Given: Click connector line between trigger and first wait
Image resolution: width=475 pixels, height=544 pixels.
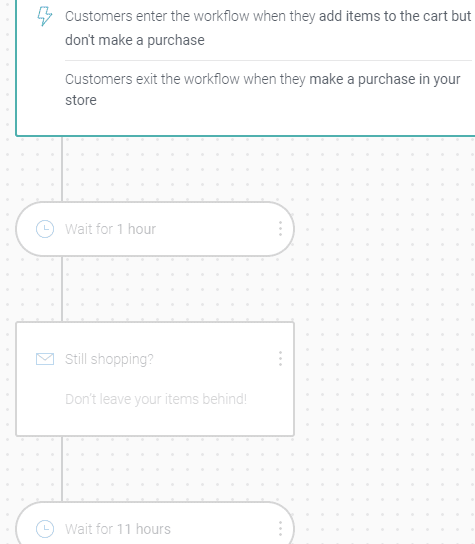Looking at the screenshot, I should pos(62,169).
